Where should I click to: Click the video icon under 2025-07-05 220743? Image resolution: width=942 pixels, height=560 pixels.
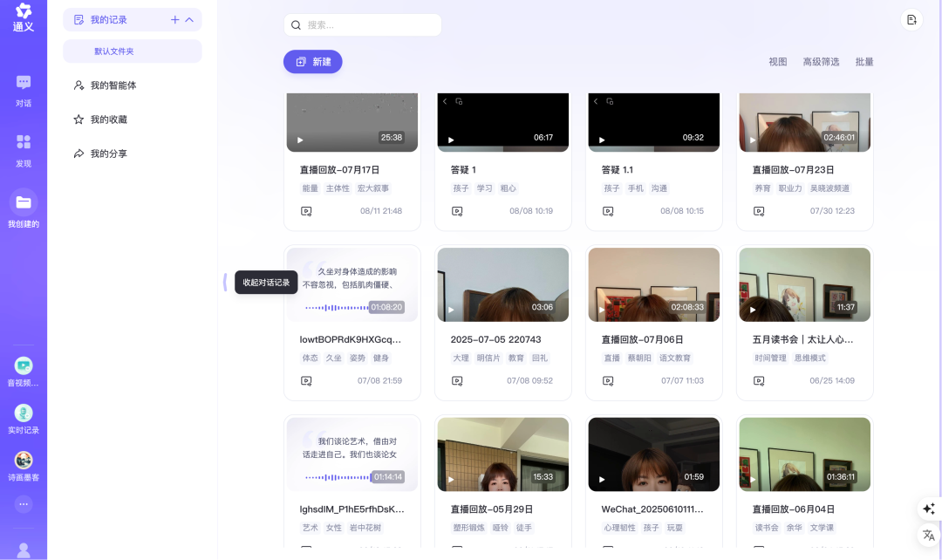[457, 381]
